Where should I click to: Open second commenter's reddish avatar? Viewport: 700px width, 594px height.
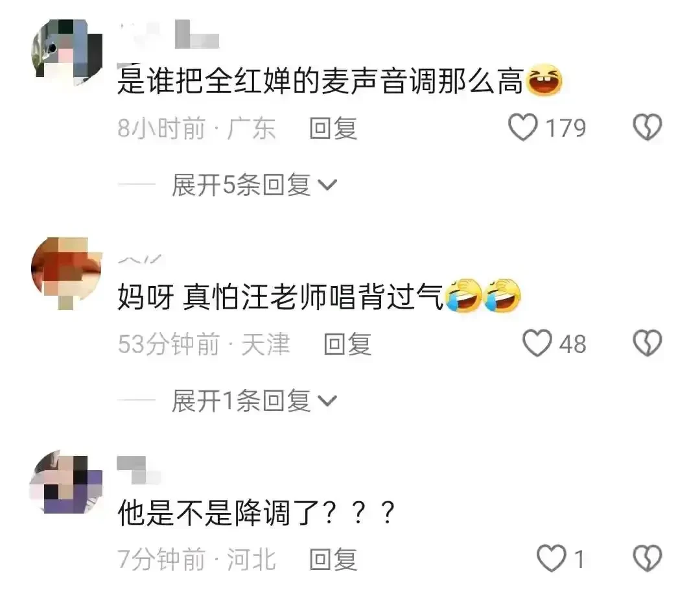(67, 273)
